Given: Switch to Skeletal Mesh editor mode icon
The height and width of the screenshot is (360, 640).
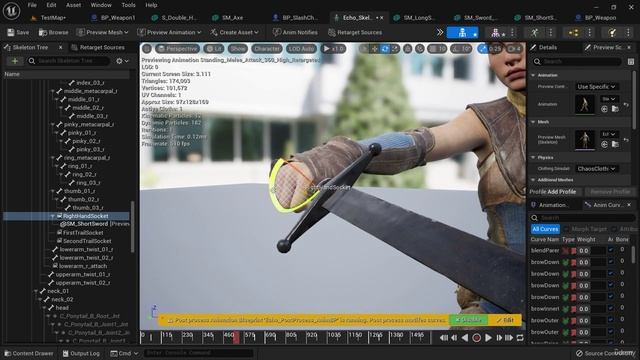Looking at the screenshot, I should (495, 33).
